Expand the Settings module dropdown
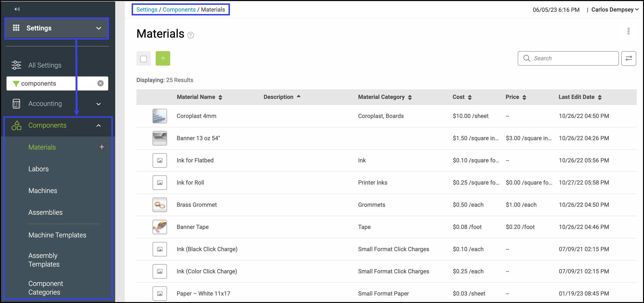644x303 pixels. (99, 28)
